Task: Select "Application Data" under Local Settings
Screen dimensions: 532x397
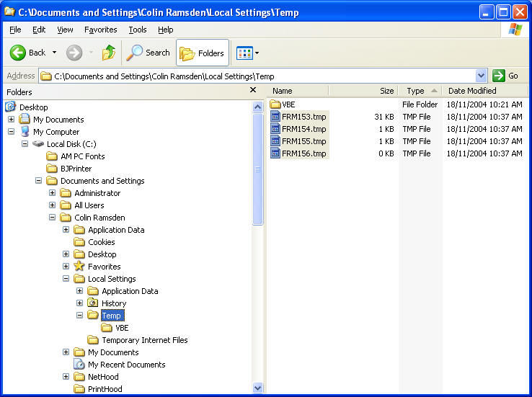Action: click(x=130, y=291)
